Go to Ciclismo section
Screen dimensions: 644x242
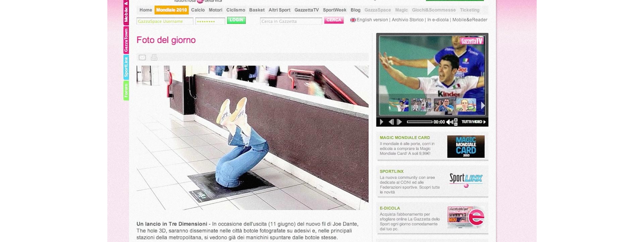(x=235, y=10)
